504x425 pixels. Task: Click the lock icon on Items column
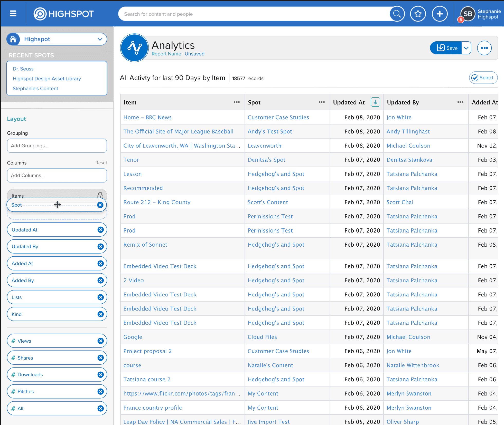100,195
